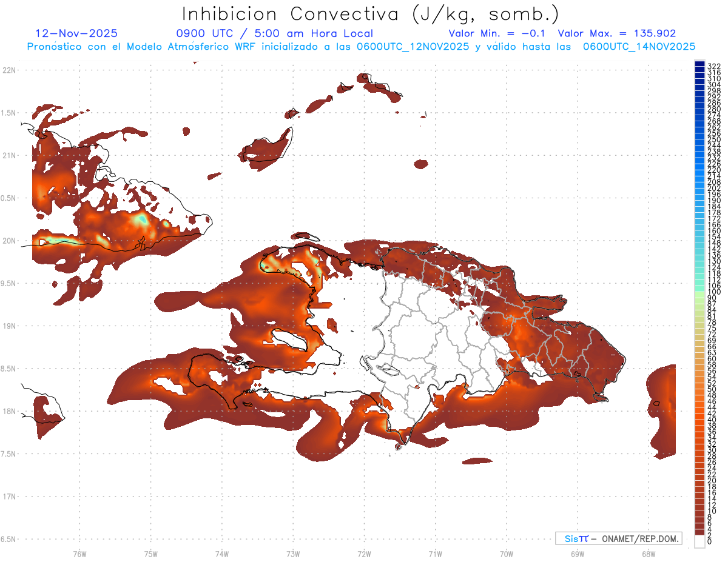Click the 'Valor Min. = -0.1' text
The width and height of the screenshot is (728, 562).
coord(497,33)
